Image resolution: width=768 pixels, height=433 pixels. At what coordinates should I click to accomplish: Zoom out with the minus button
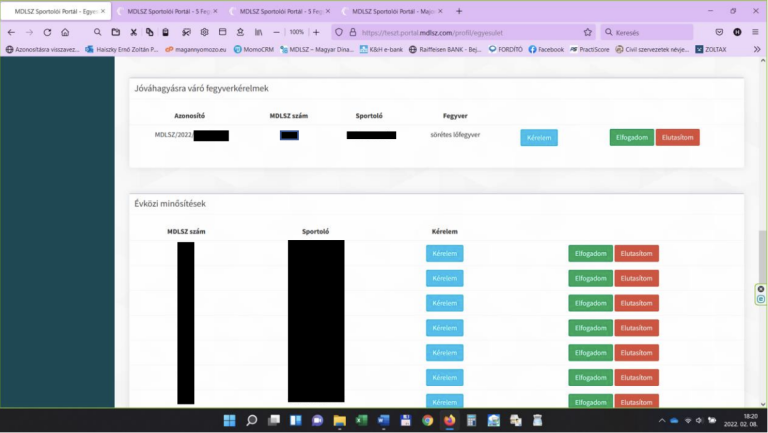(x=276, y=32)
